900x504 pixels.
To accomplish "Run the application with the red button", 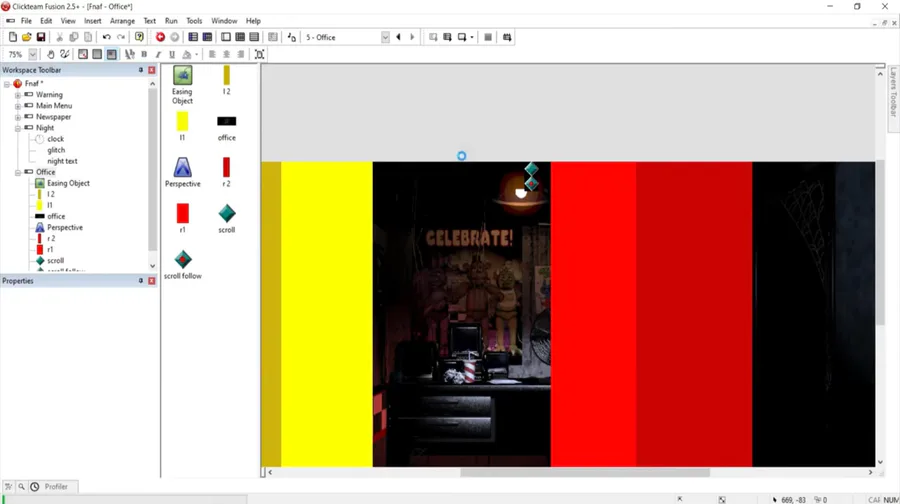I will pos(160,37).
